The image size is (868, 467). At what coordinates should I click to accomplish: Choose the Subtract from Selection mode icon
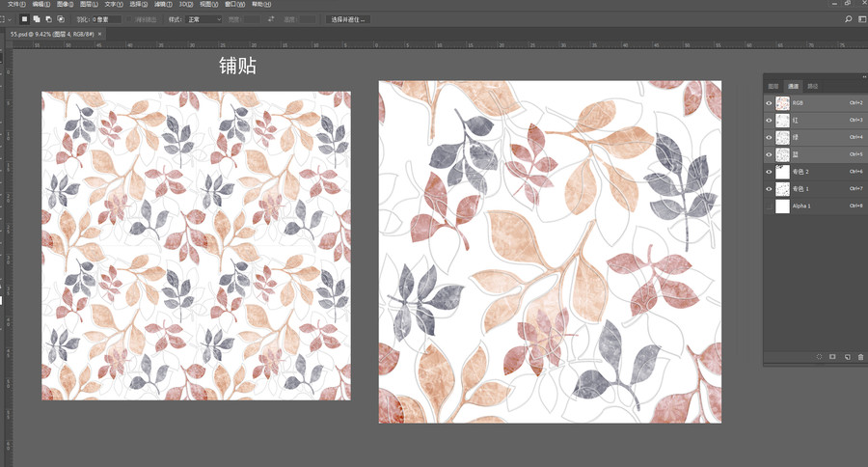click(x=49, y=19)
